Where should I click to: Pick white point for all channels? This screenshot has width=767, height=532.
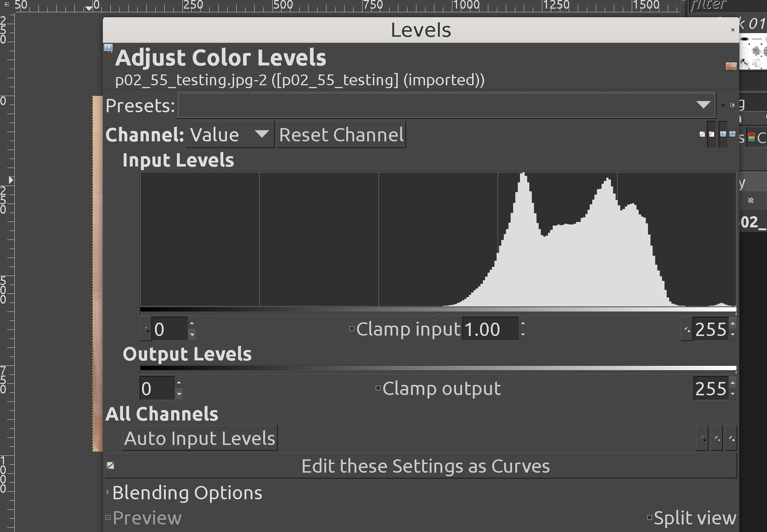[731, 438]
